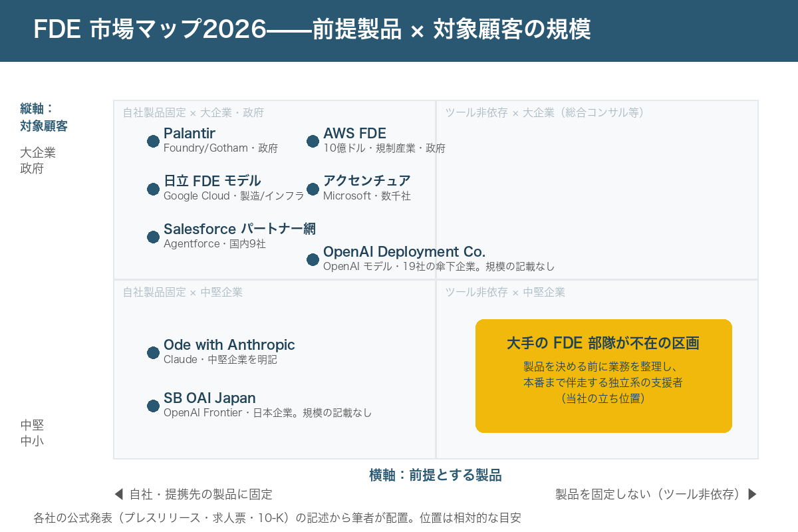Image resolution: width=798 pixels, height=532 pixels.
Task: Click the axis text 自社・提携先の製品に固定
Action: tap(201, 494)
